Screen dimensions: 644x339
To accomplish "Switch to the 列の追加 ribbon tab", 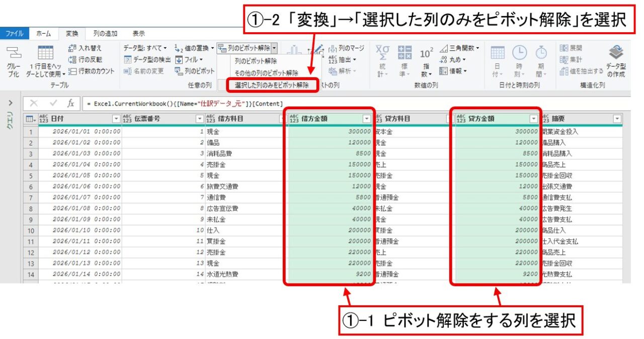I will click(105, 34).
